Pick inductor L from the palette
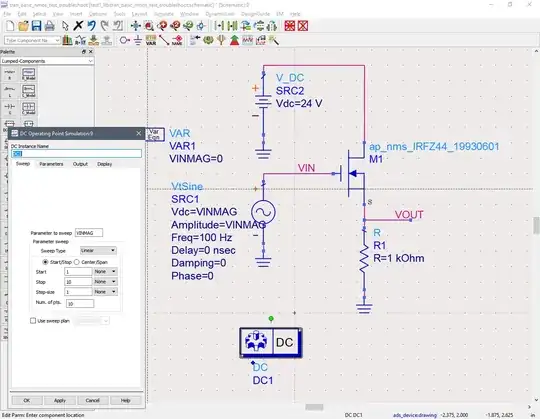This screenshot has height=419, width=540. [10, 91]
